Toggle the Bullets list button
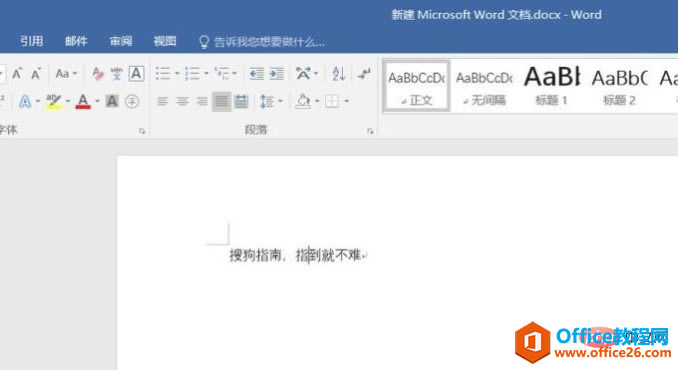This screenshot has width=678, height=370. [x=163, y=73]
